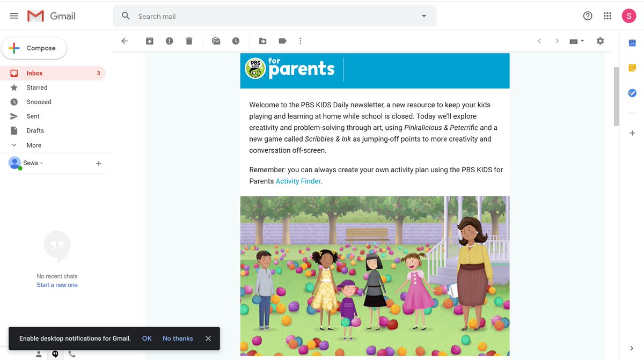Decline notifications with No thanks
The image size is (644, 360).
coord(178,339)
